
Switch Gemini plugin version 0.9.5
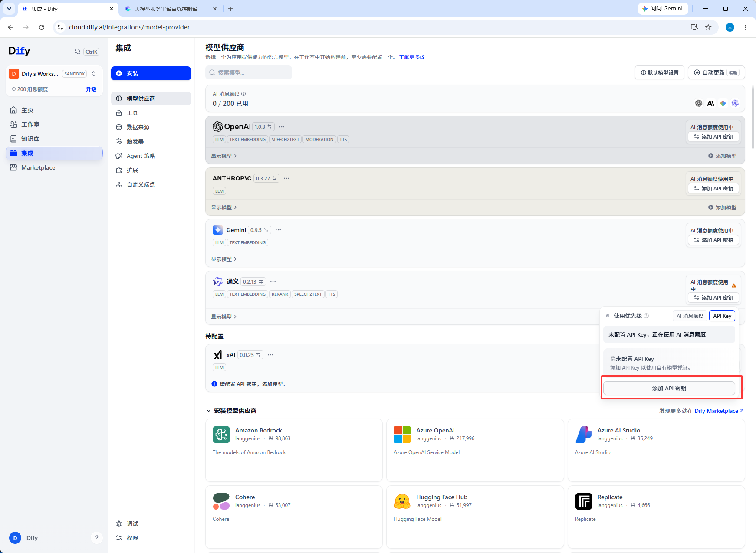(259, 230)
